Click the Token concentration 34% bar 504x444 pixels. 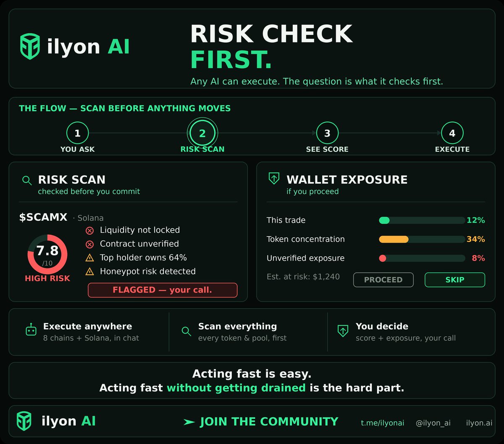click(x=422, y=239)
